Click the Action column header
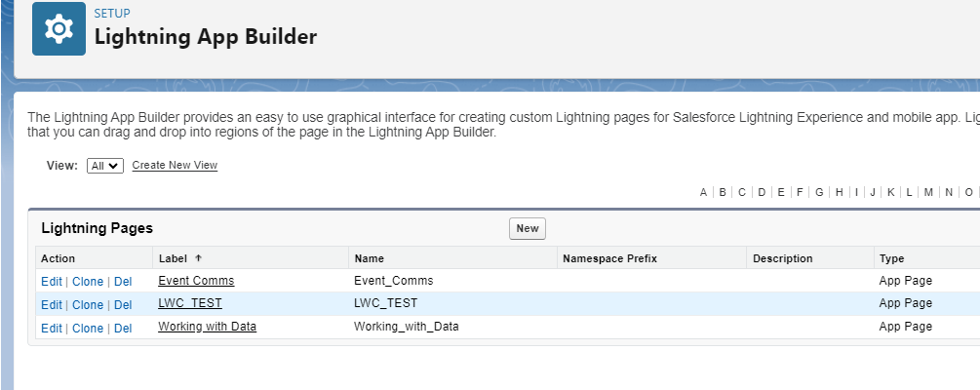980x390 pixels. coord(59,258)
